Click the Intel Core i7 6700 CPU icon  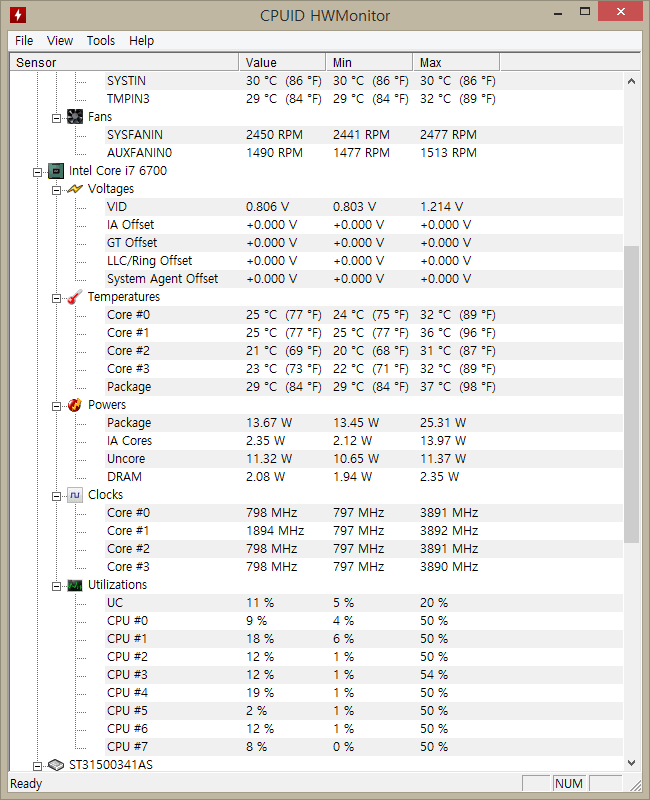tap(57, 171)
